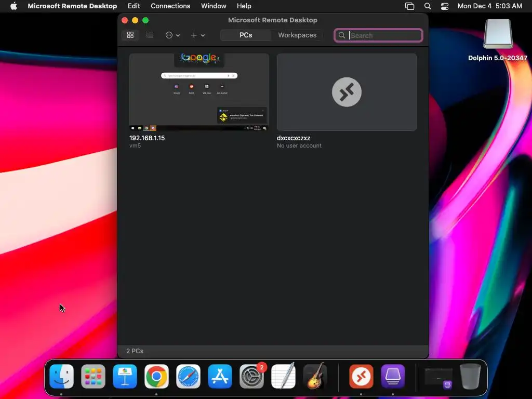
Task: Click screen mirroring icon in menu bar
Action: click(409, 6)
